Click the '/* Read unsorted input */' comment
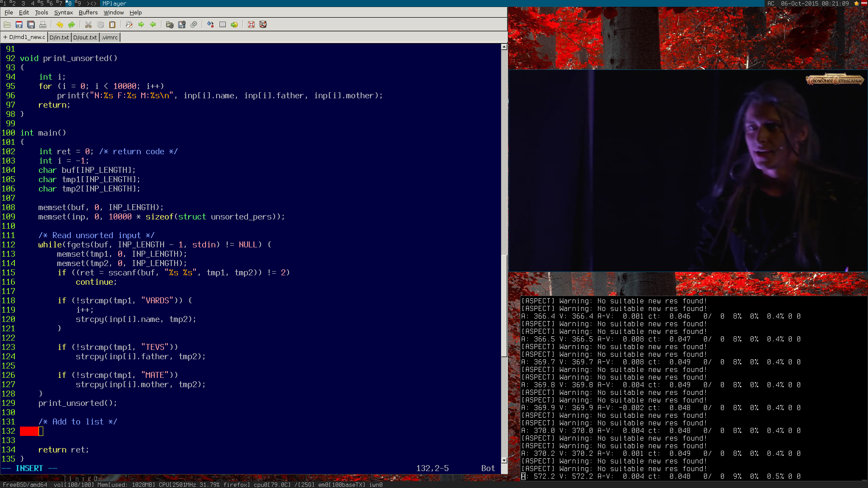868x488 pixels. [97, 236]
